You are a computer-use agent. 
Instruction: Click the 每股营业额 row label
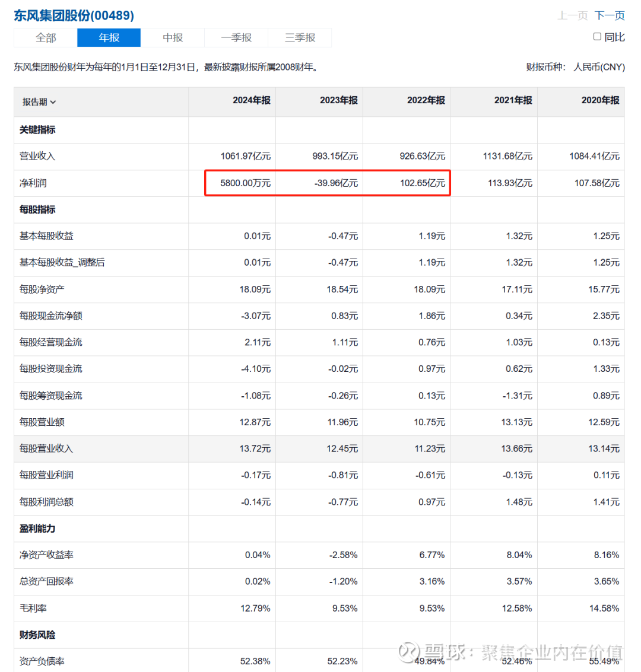coord(42,422)
